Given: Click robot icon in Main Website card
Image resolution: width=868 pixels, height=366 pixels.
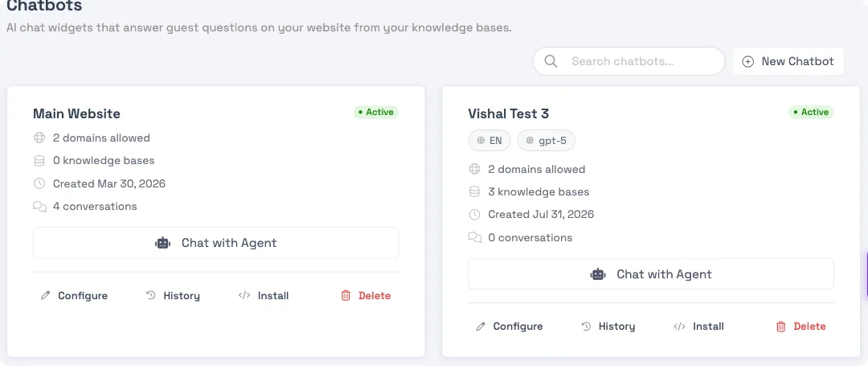Looking at the screenshot, I should pos(162,243).
